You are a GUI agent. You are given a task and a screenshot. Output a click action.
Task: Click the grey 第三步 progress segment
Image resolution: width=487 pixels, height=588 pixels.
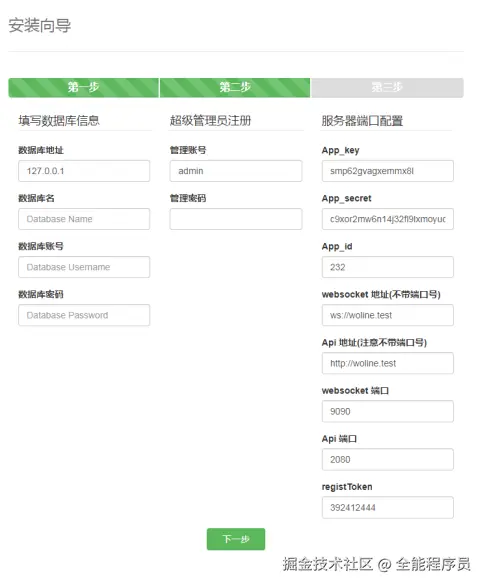(x=387, y=88)
